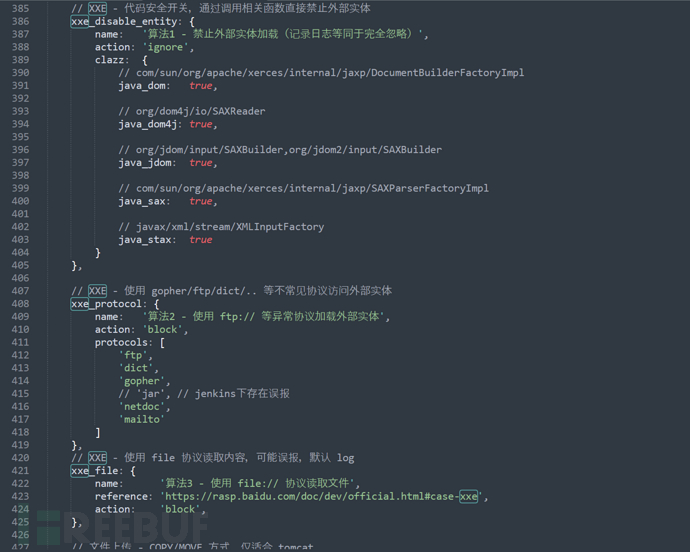The width and height of the screenshot is (690, 552).
Task: Click the 'dict' protocol entry
Action: tap(136, 368)
